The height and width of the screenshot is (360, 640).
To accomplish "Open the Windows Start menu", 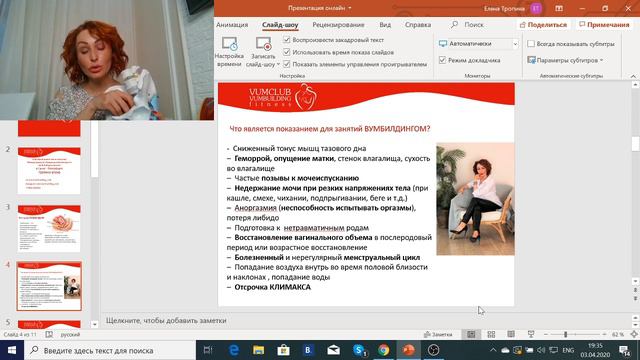I will pyautogui.click(x=11, y=350).
